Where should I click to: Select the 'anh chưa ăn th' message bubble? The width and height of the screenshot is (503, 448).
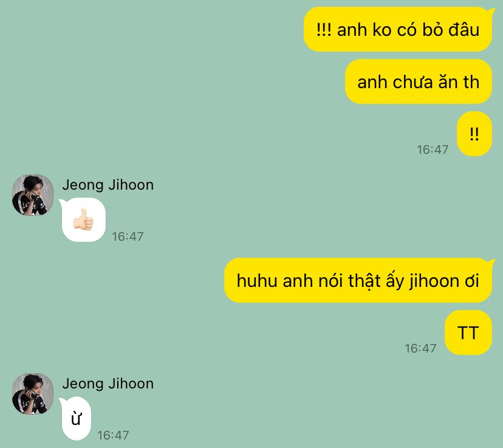pos(419,81)
